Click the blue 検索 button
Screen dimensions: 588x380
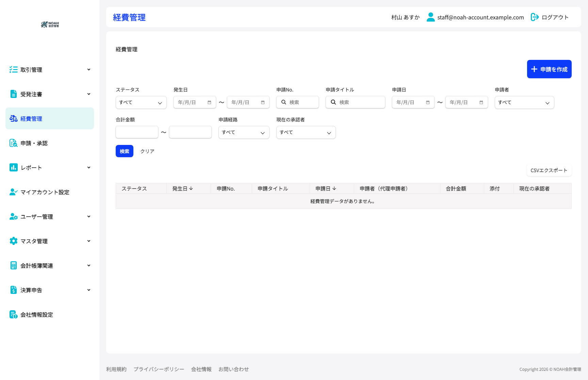pyautogui.click(x=125, y=151)
